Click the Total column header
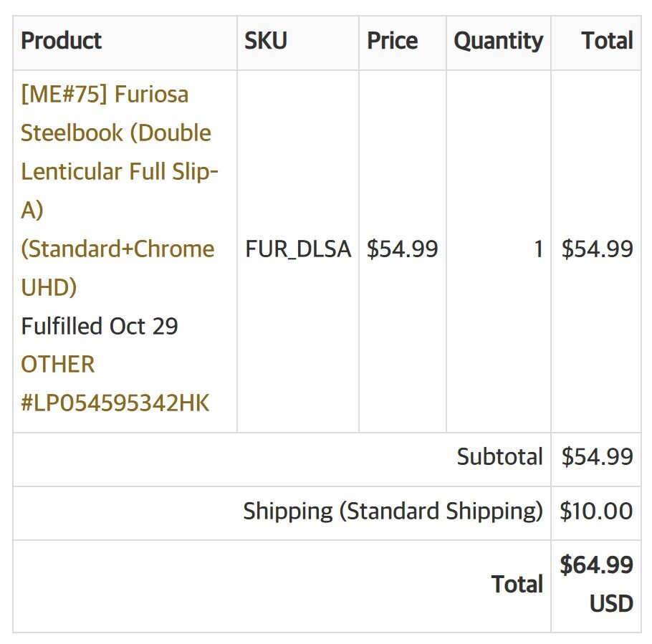Screen dimensions: 652x644 [607, 41]
